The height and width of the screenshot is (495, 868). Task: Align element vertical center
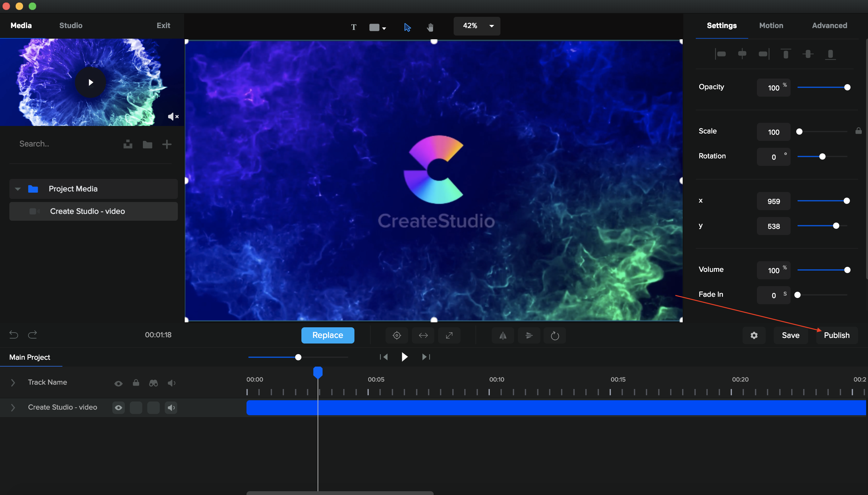tap(808, 54)
